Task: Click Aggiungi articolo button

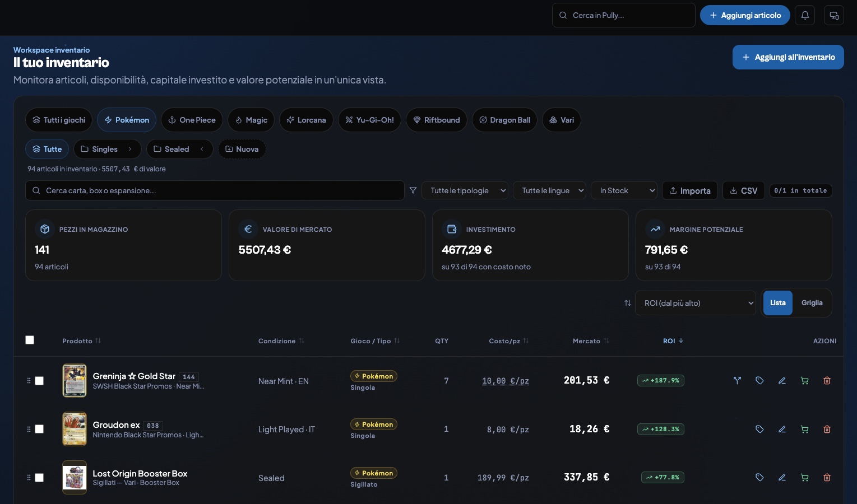Action: click(x=745, y=15)
